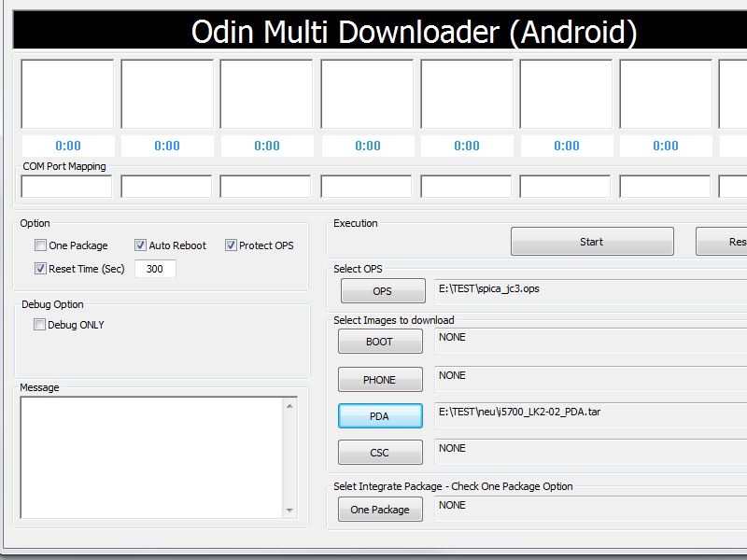Click the fourth device progress box

pos(367,94)
